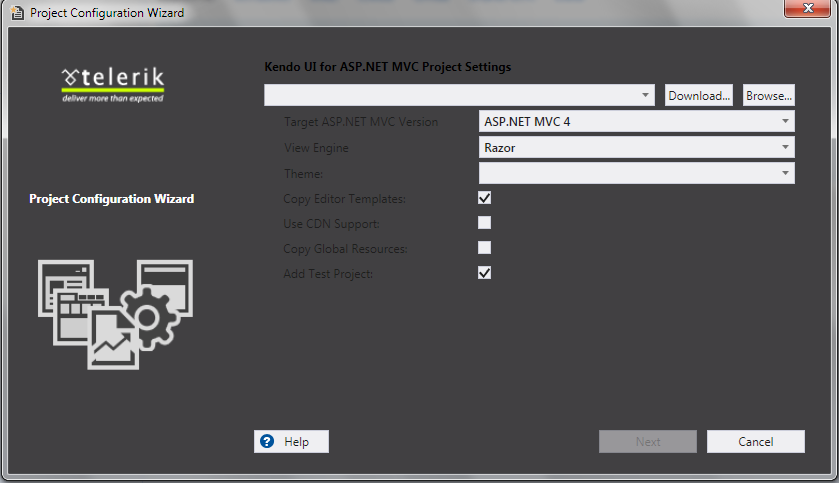Click the Telerik logo
Image resolution: width=839 pixels, height=483 pixels.
[x=113, y=85]
